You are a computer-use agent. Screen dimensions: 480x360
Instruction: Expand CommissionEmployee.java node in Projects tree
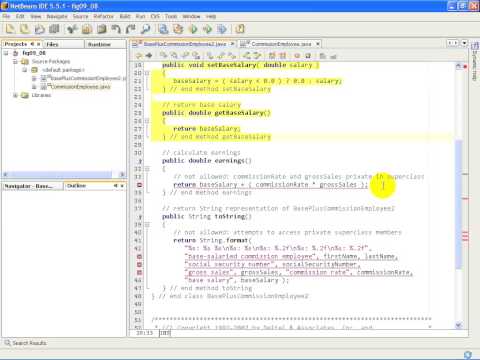tap(34, 87)
